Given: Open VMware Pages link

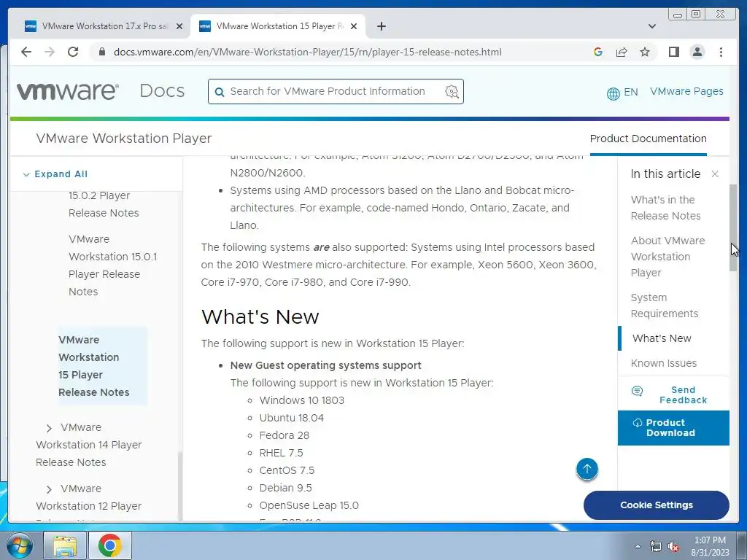Looking at the screenshot, I should [x=686, y=91].
